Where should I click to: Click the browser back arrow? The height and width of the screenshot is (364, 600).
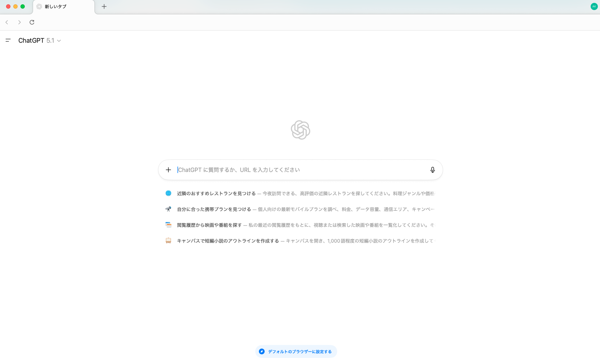coord(7,22)
